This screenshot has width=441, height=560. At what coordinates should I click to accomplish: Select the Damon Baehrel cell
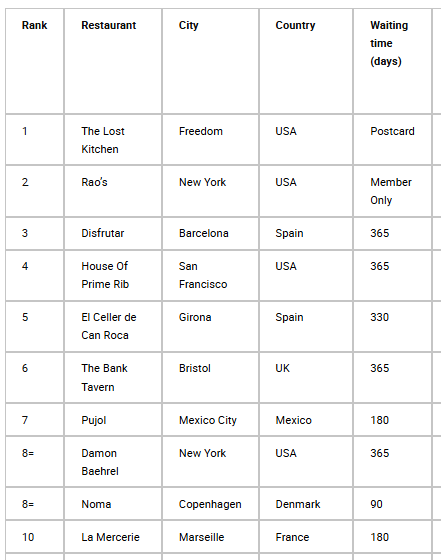[x=113, y=462]
